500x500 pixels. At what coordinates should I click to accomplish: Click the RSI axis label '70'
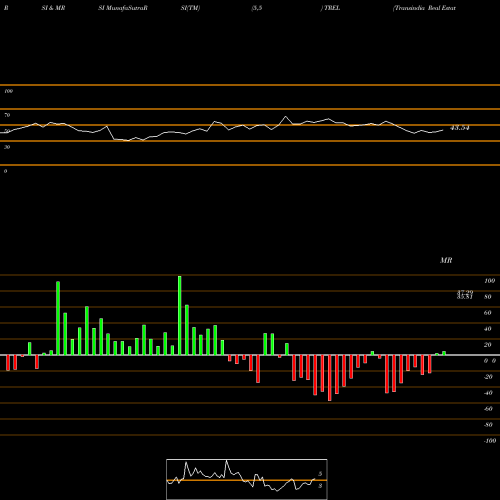[7, 115]
